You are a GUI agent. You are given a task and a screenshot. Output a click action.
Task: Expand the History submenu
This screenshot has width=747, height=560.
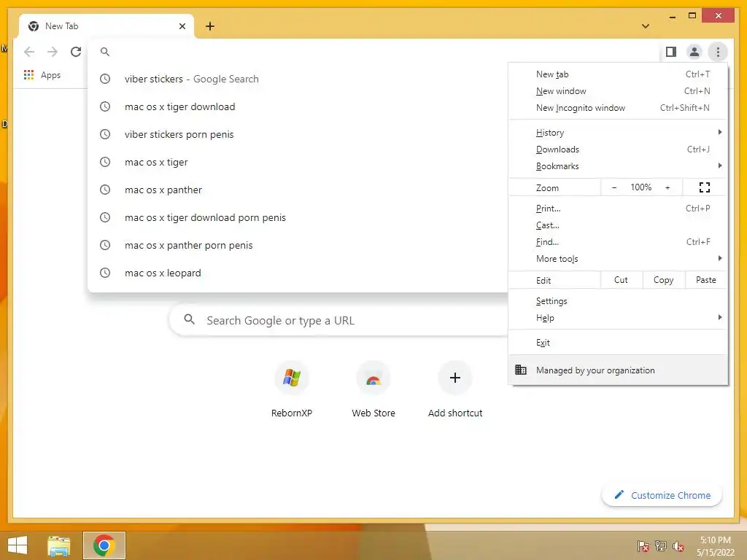point(618,133)
